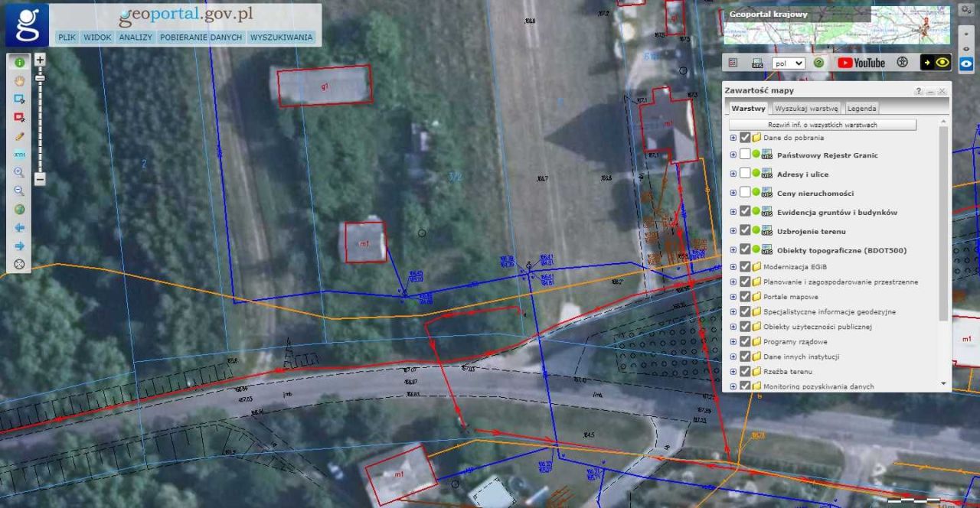Enable the Ceny nieruchomości checkbox

[x=745, y=193]
